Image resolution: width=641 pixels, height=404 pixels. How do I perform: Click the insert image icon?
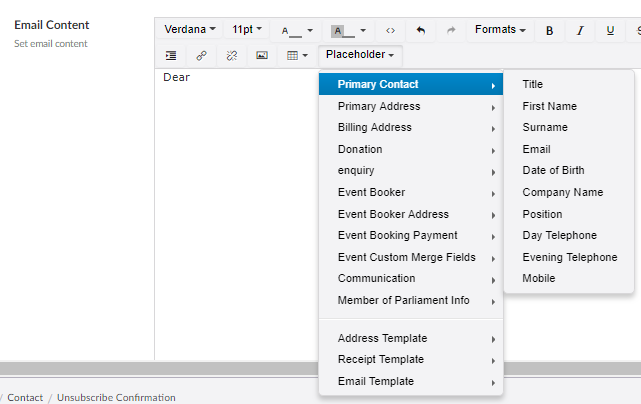(x=262, y=55)
